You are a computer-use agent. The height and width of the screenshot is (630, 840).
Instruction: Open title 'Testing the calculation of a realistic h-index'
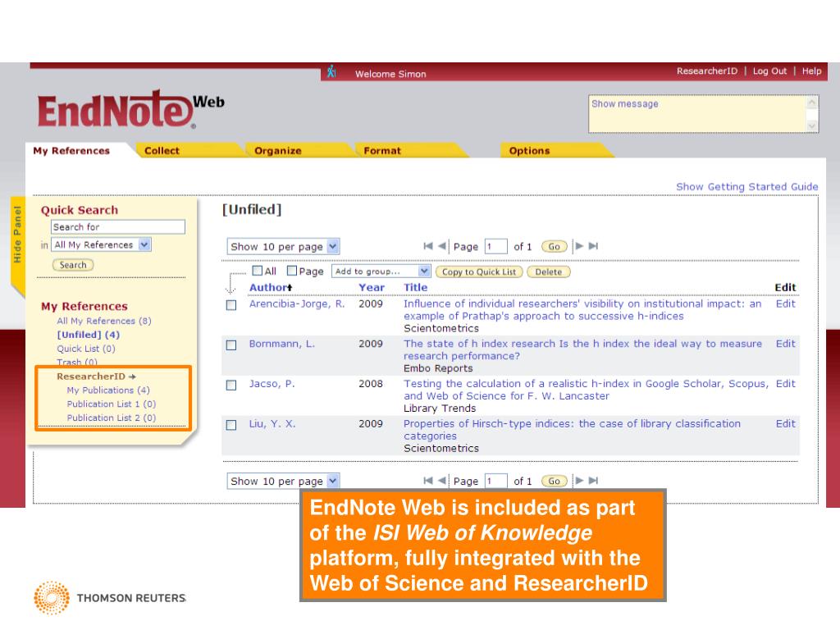(x=586, y=390)
